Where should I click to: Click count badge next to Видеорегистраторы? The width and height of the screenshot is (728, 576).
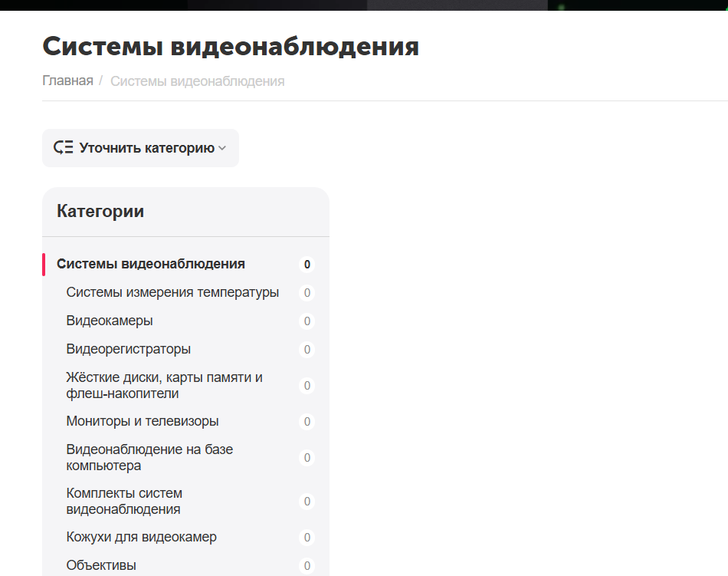[x=307, y=349]
